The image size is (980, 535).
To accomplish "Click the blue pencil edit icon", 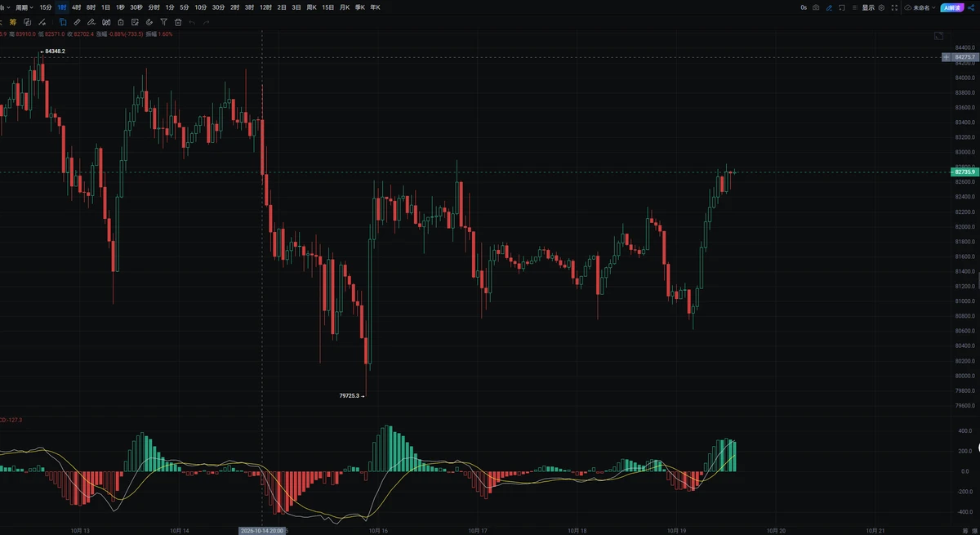I will (x=830, y=7).
